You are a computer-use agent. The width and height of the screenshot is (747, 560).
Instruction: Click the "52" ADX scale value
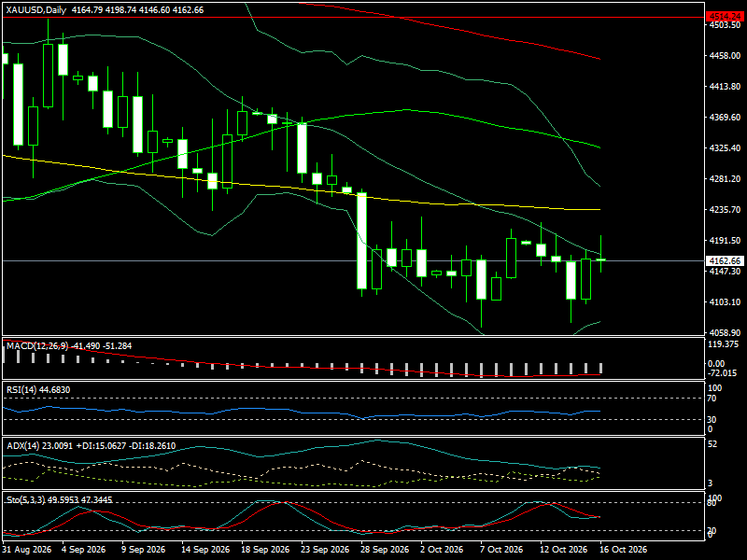tap(713, 444)
